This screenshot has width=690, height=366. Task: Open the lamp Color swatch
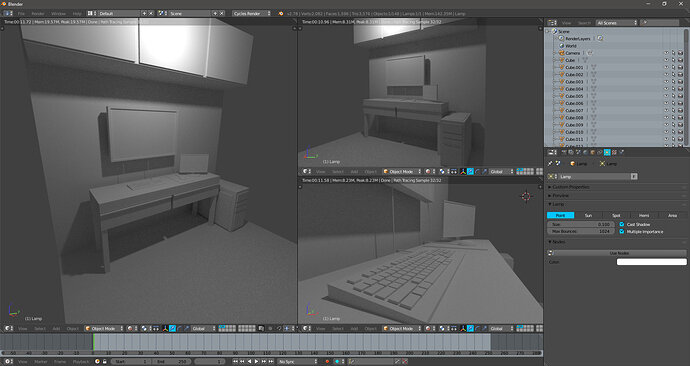pyautogui.click(x=651, y=262)
